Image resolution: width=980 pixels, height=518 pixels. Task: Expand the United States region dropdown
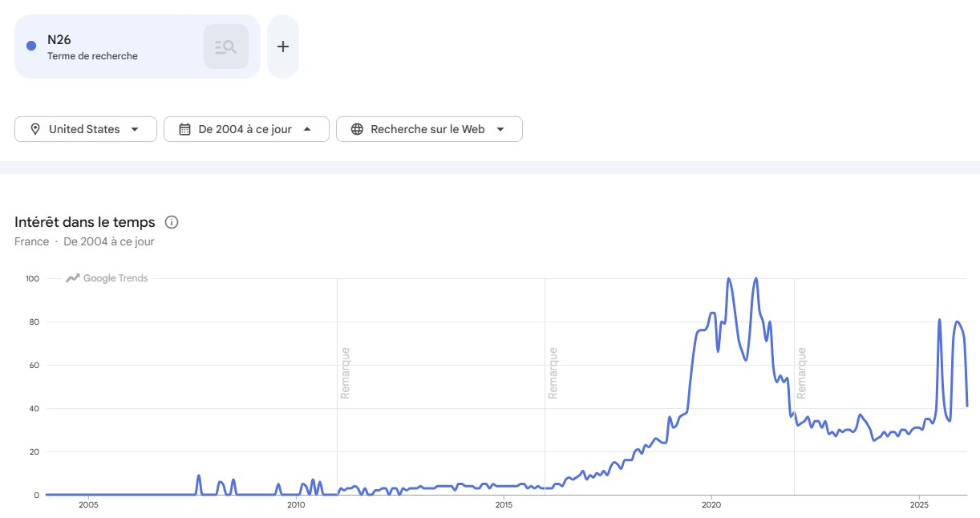pyautogui.click(x=134, y=129)
